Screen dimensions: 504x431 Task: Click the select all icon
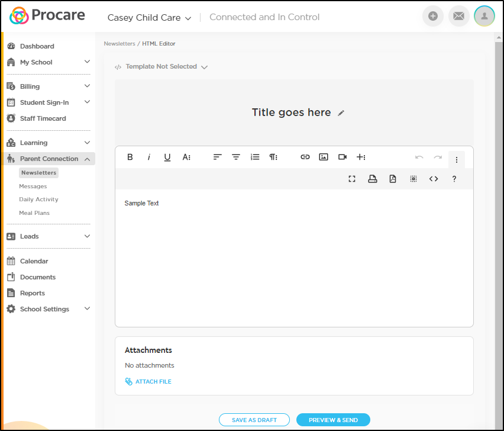[x=413, y=179]
